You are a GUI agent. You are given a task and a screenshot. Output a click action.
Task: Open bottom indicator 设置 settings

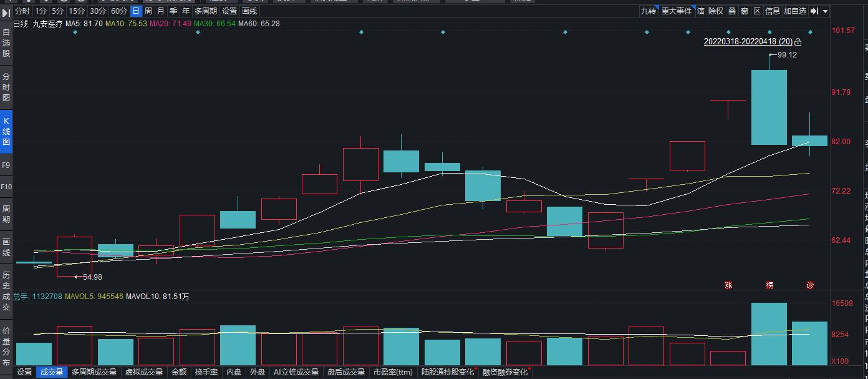coord(24,372)
